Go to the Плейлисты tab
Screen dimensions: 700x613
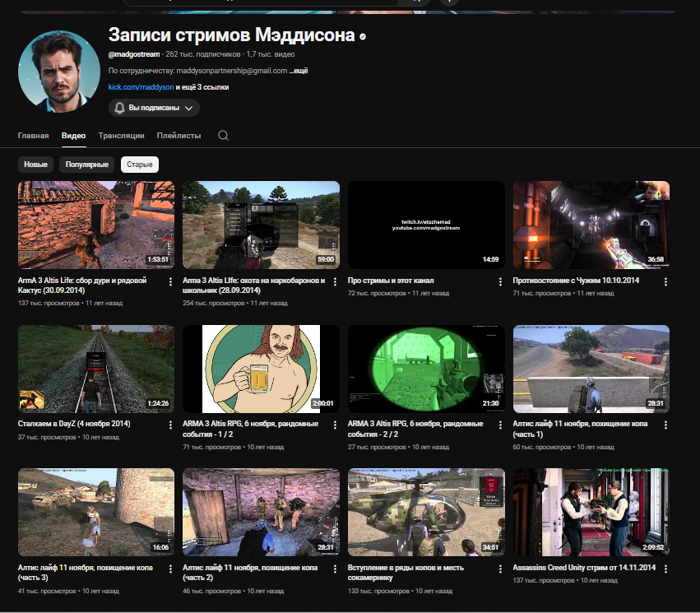[178, 135]
